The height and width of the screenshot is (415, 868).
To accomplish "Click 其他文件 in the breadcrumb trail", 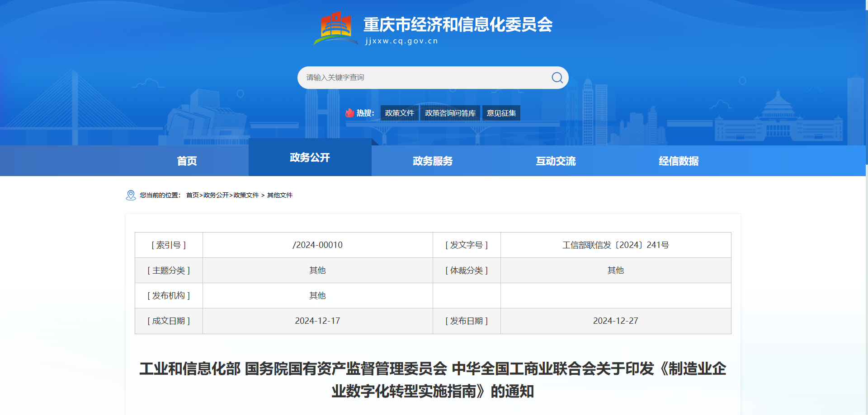I will (x=279, y=195).
